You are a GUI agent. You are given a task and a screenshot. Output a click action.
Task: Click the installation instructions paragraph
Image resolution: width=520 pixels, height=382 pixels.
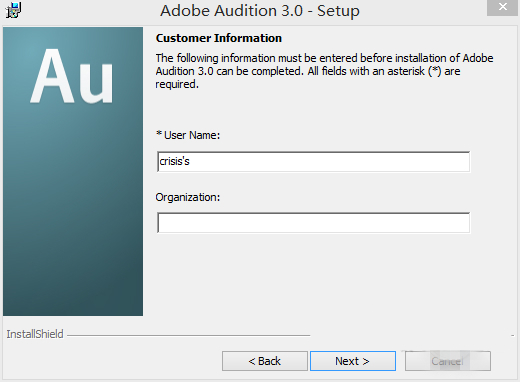pos(324,71)
